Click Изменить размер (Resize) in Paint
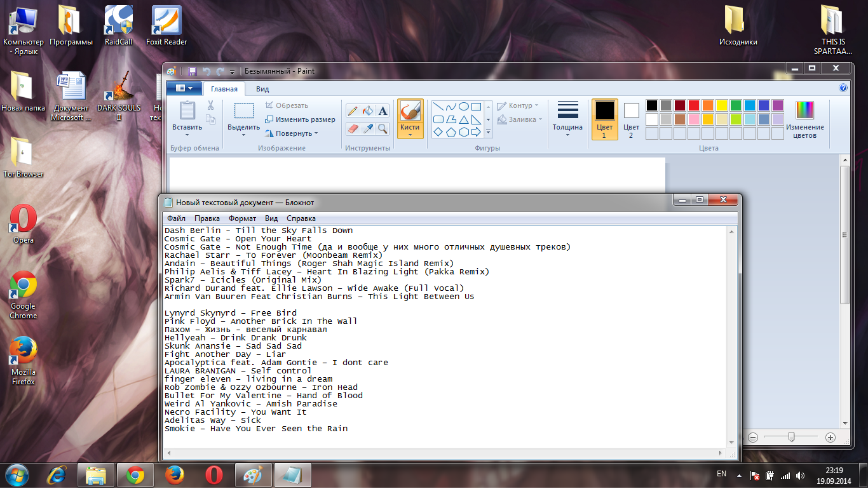Screen dimensions: 868x489 [300, 119]
